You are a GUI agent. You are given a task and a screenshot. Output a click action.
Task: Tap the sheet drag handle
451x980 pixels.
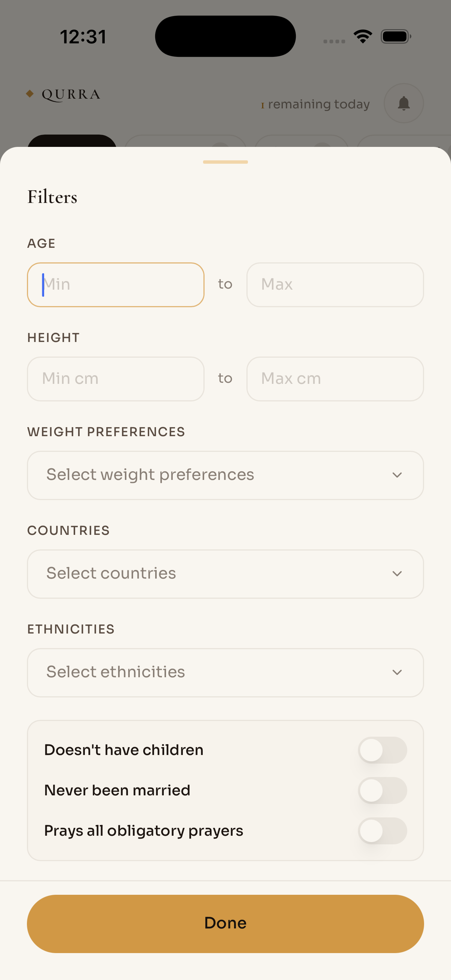[225, 162]
